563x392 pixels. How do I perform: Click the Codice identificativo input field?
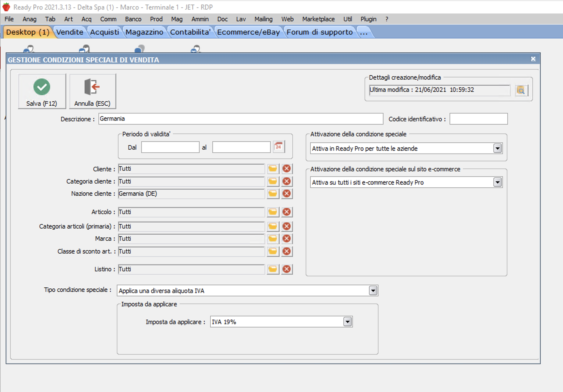[479, 119]
